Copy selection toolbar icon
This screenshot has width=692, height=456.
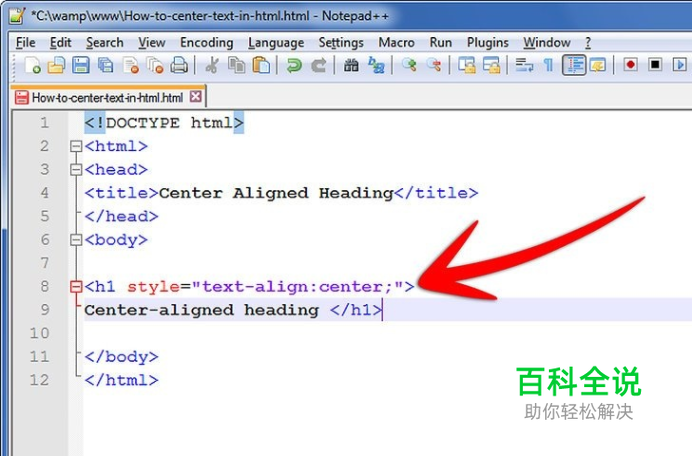[237, 66]
